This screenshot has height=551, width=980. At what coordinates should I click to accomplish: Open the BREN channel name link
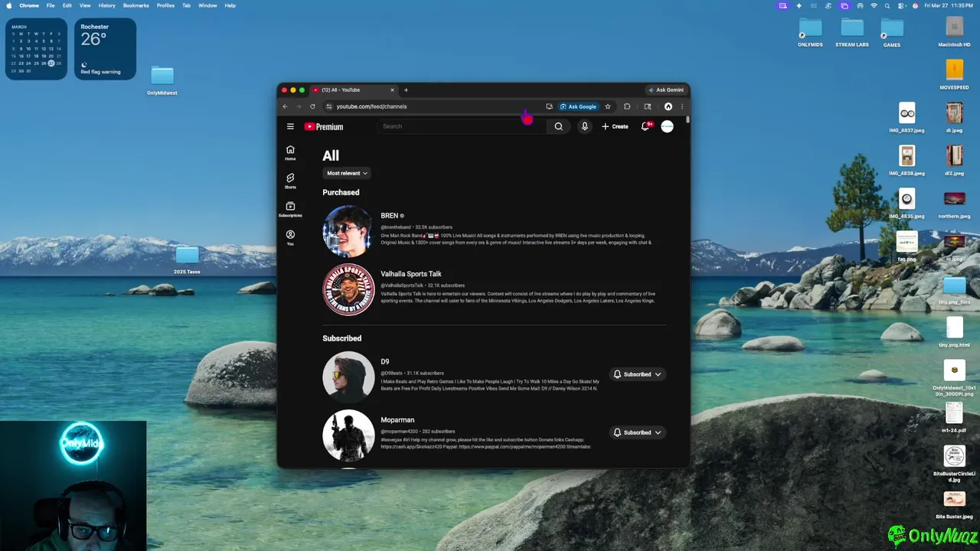point(389,216)
